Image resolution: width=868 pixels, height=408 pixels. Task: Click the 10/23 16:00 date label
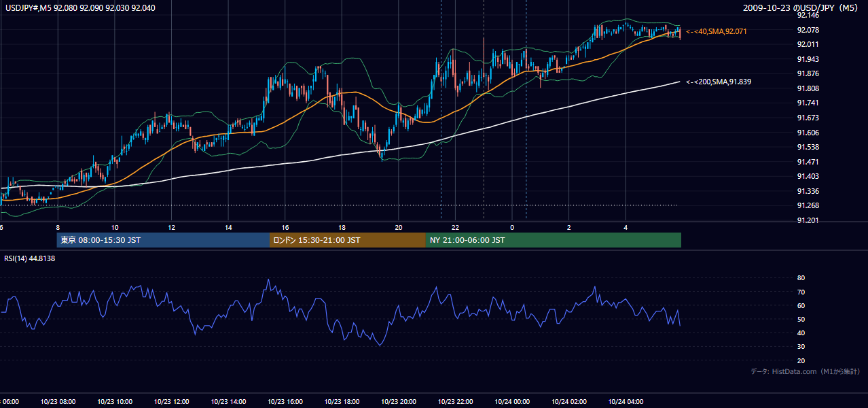tap(285, 402)
